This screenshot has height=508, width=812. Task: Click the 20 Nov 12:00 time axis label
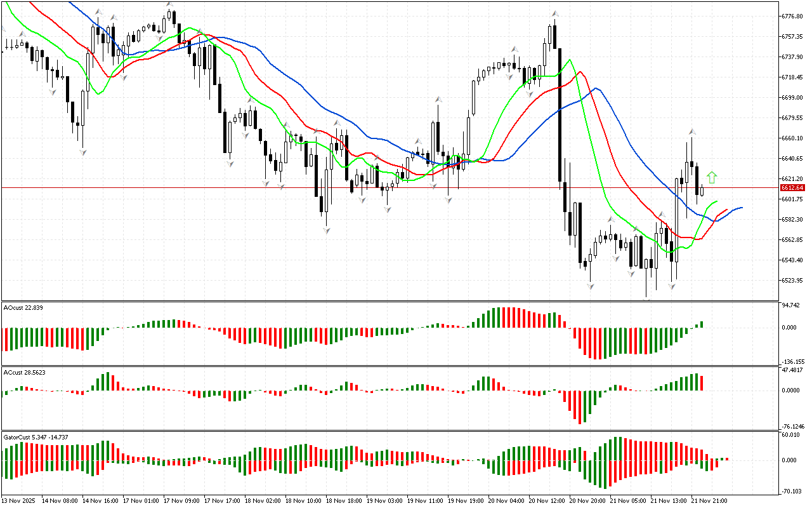546,501
